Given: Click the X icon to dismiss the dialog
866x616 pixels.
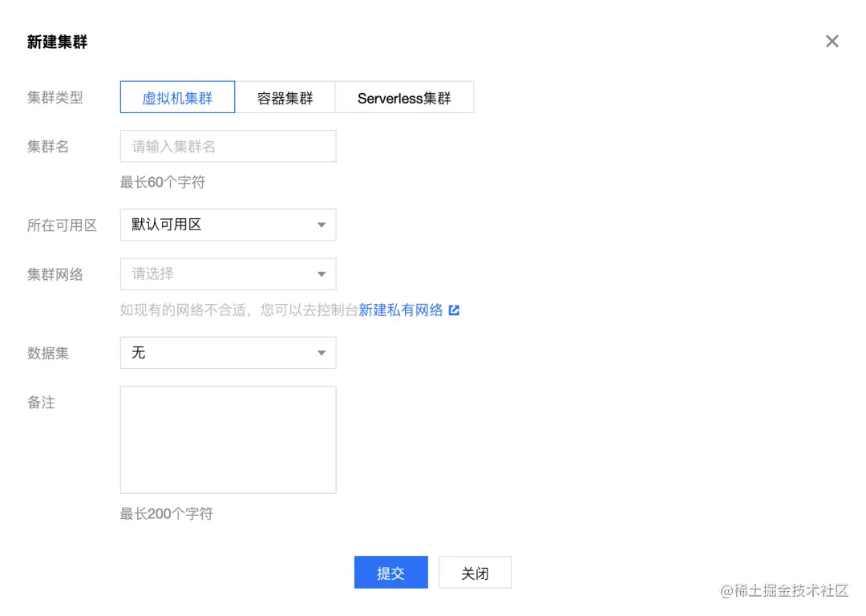Looking at the screenshot, I should [x=832, y=41].
